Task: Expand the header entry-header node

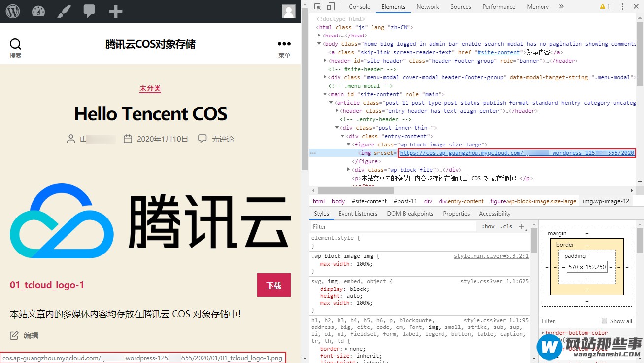Action: point(337,111)
